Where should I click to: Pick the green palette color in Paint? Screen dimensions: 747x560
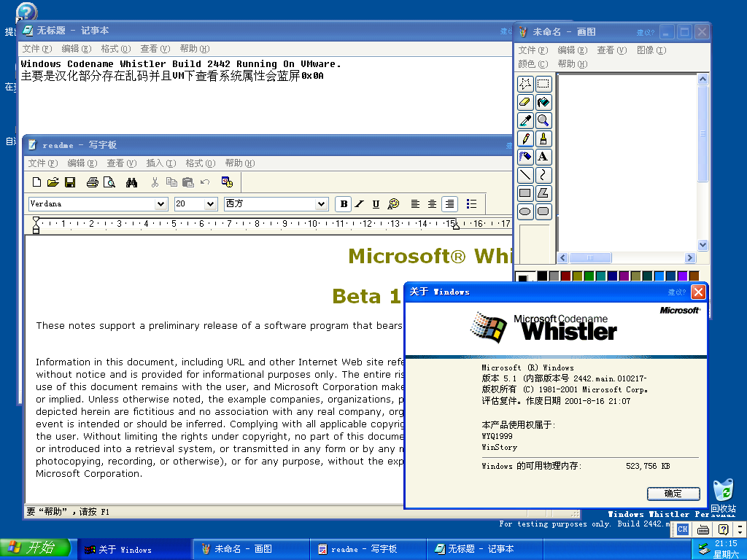click(589, 276)
